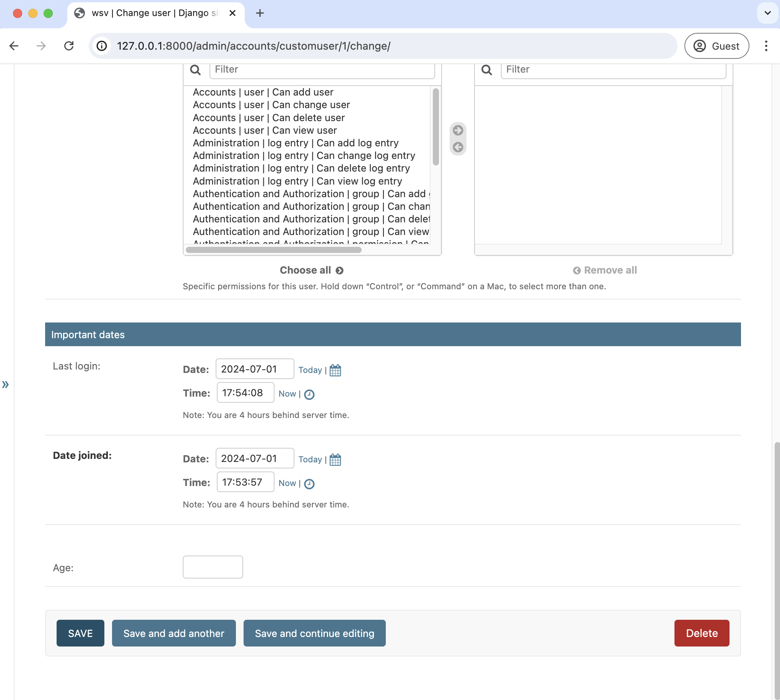Click the SAVE button

[80, 633]
